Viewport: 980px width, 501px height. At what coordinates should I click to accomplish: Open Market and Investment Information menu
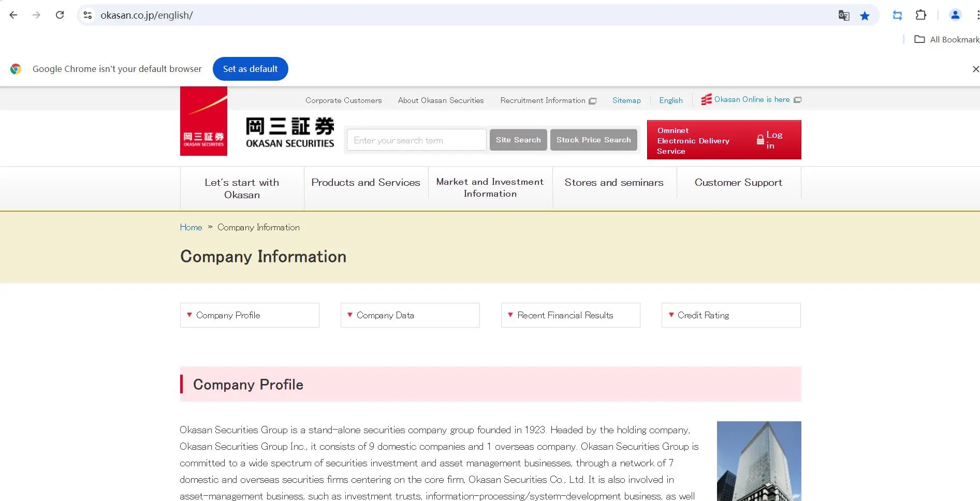pos(490,187)
